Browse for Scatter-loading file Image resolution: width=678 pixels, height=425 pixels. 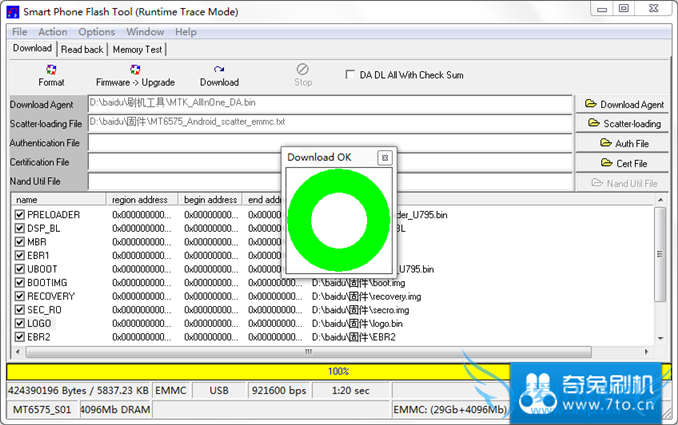click(624, 124)
